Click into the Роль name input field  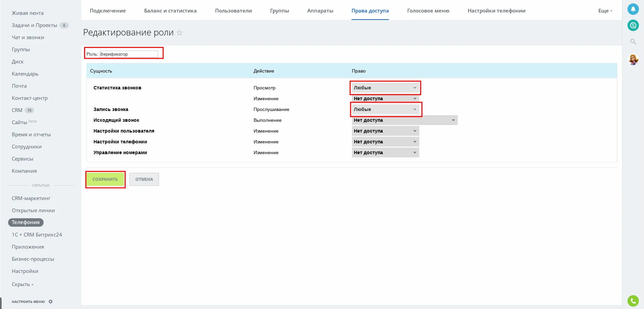click(x=129, y=54)
